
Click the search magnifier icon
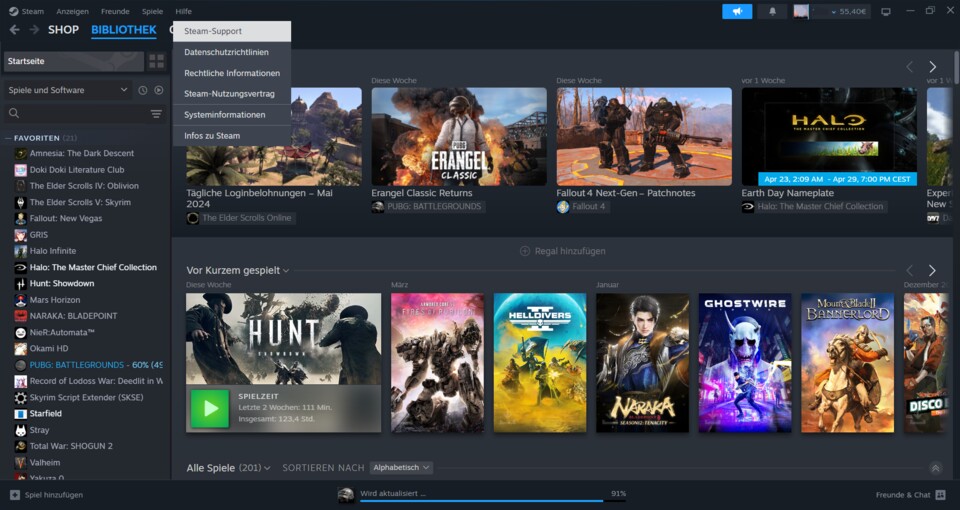tap(14, 113)
